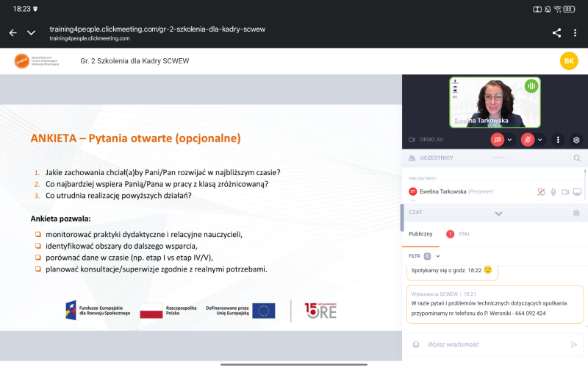
Task: Open AV window three-dot more options
Action: click(559, 139)
